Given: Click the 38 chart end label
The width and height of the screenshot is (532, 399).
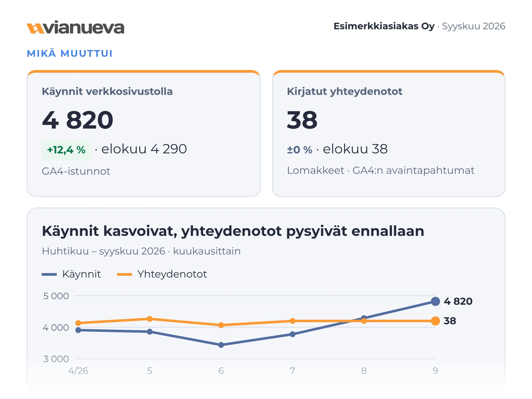Looking at the screenshot, I should tap(450, 321).
